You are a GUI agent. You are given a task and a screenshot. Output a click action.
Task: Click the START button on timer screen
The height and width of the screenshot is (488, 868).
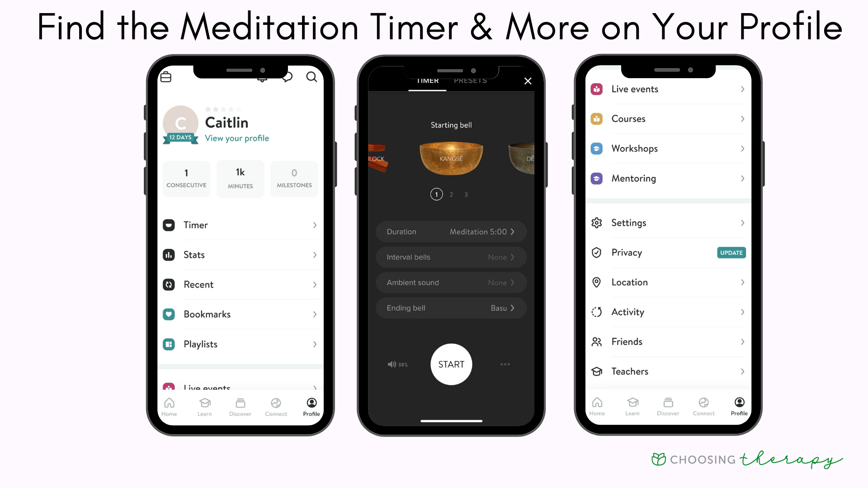[x=451, y=364]
